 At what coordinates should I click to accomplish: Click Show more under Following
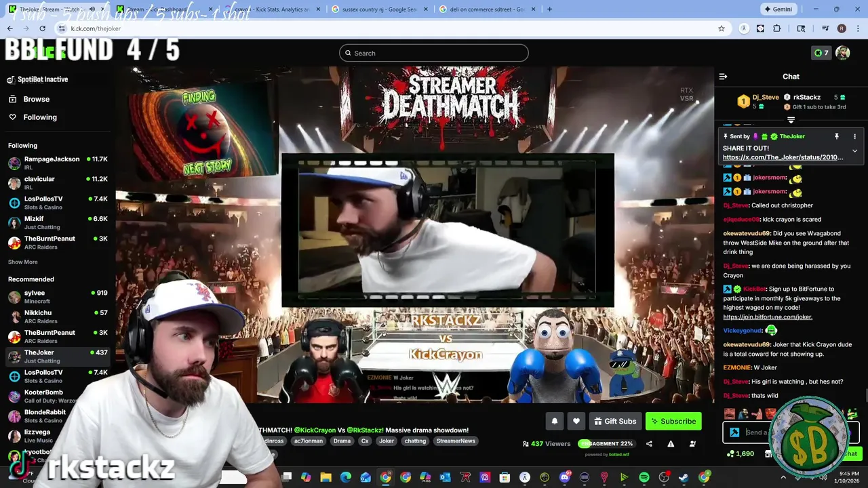(x=23, y=262)
